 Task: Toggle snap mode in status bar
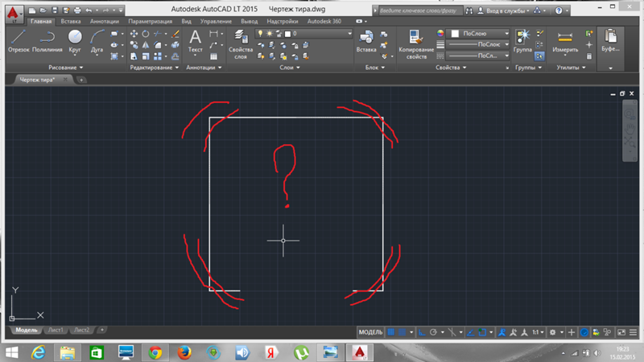[x=402, y=332]
